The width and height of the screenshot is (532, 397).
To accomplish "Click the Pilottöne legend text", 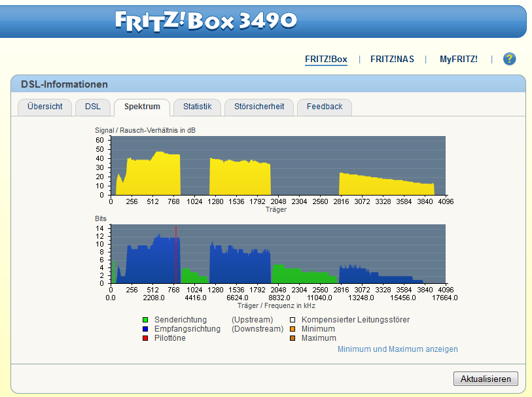I will 170,338.
